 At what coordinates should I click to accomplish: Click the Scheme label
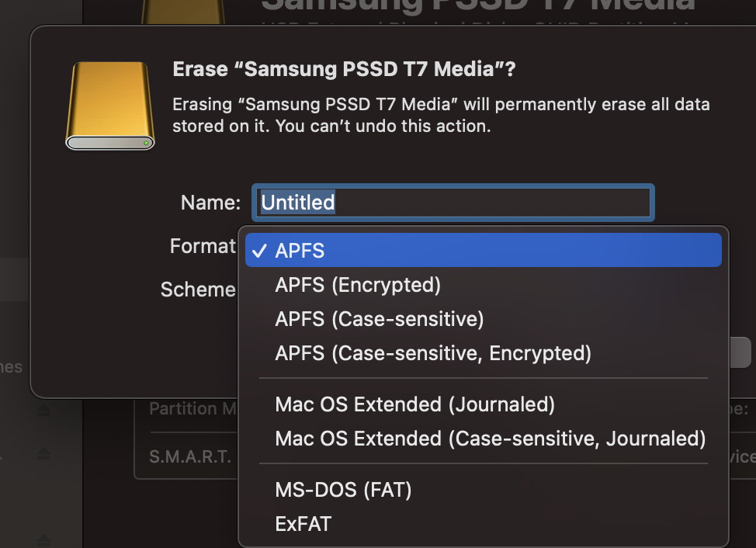(x=197, y=290)
